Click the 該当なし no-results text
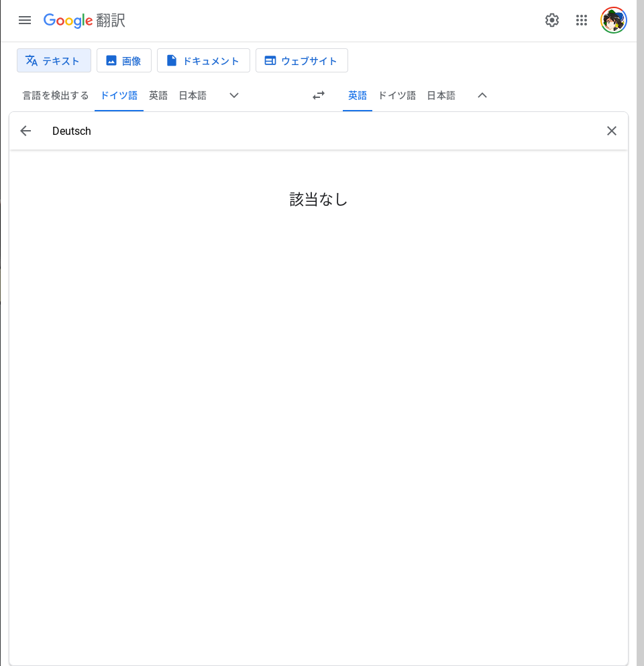 coord(318,199)
